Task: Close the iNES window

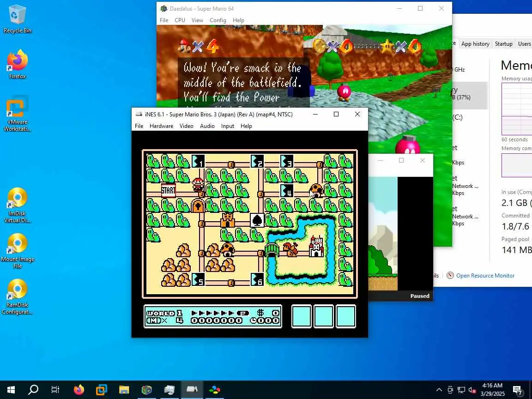Action: tap(357, 114)
